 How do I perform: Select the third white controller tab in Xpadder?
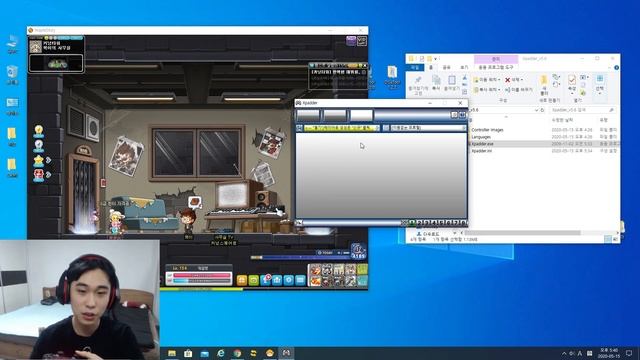click(361, 115)
